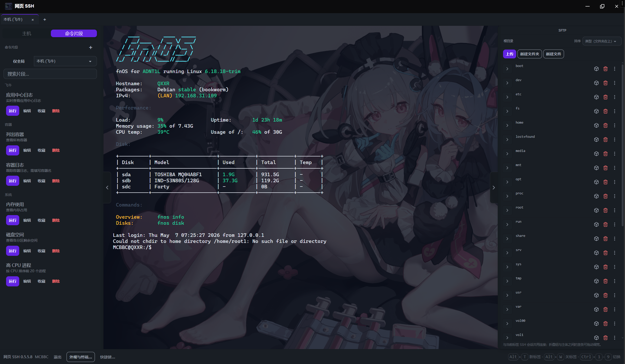Click the share folder name
This screenshot has width=625, height=364.
click(520, 236)
